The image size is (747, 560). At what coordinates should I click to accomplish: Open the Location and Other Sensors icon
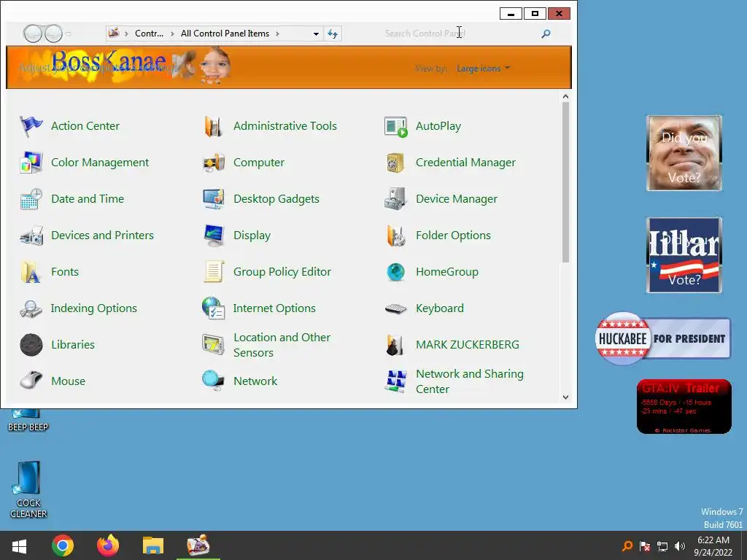point(214,345)
